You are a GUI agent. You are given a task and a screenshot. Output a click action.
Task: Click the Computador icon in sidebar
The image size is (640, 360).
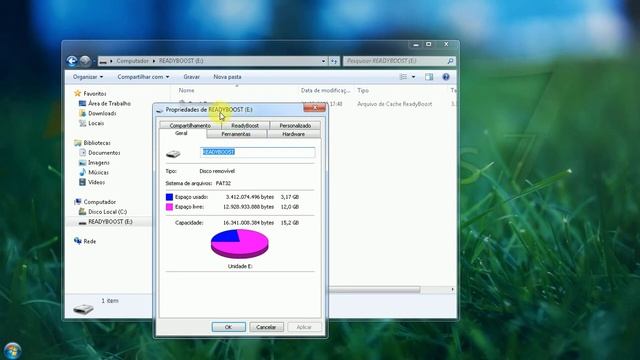coord(78,202)
